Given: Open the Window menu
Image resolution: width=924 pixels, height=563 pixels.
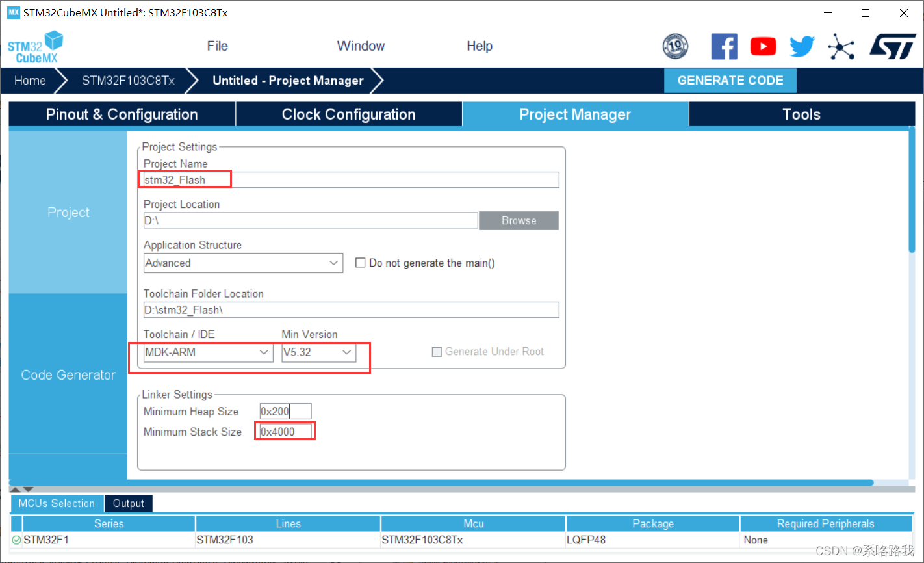Looking at the screenshot, I should [361, 46].
